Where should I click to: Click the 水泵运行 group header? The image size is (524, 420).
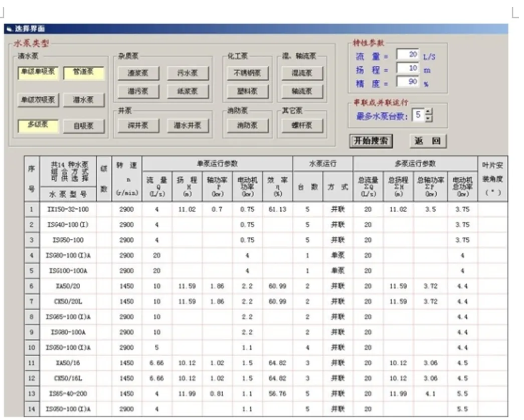pyautogui.click(x=323, y=164)
